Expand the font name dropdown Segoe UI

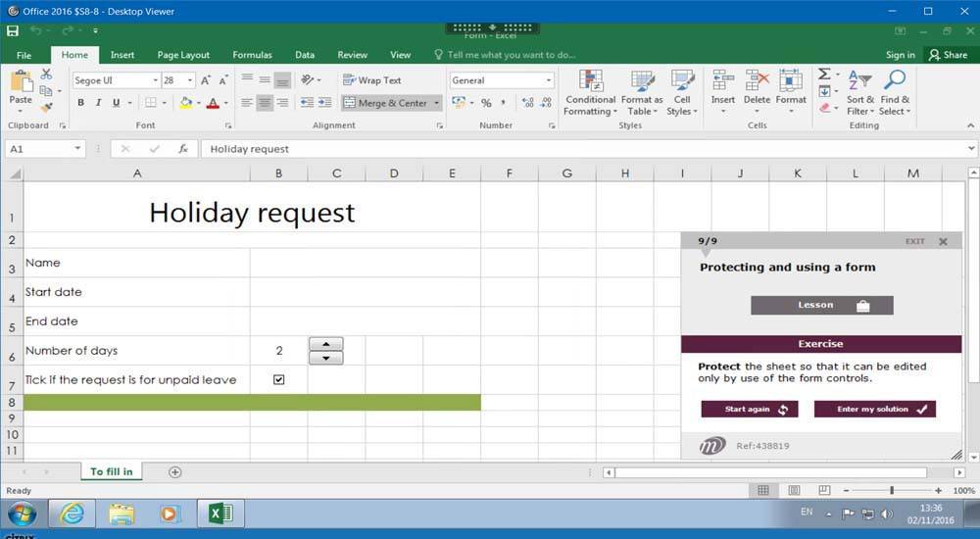[155, 80]
